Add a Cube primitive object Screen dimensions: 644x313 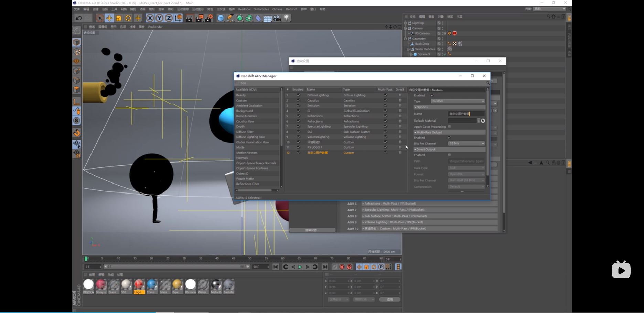tap(221, 18)
